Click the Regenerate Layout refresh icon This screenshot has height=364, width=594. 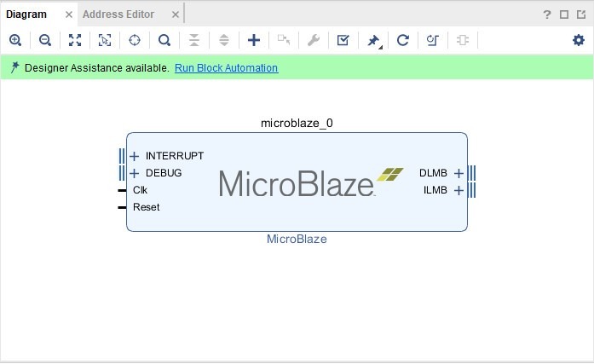pos(403,40)
